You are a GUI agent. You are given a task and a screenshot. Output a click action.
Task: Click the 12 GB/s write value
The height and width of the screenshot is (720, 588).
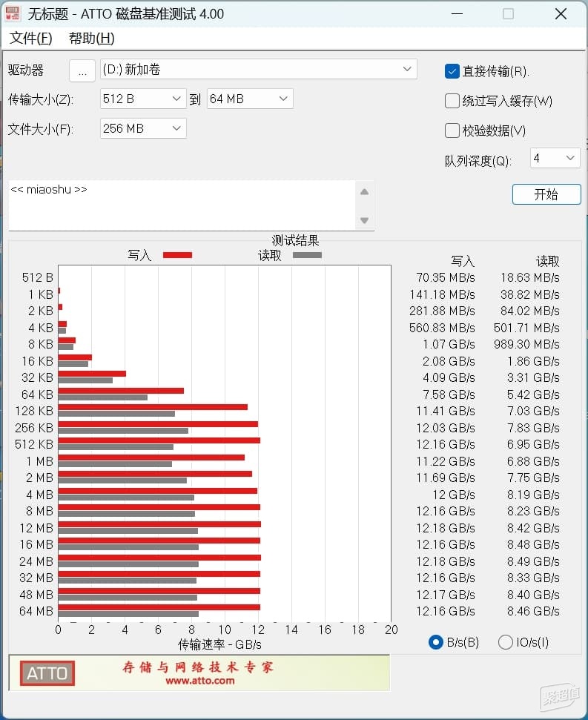click(454, 495)
